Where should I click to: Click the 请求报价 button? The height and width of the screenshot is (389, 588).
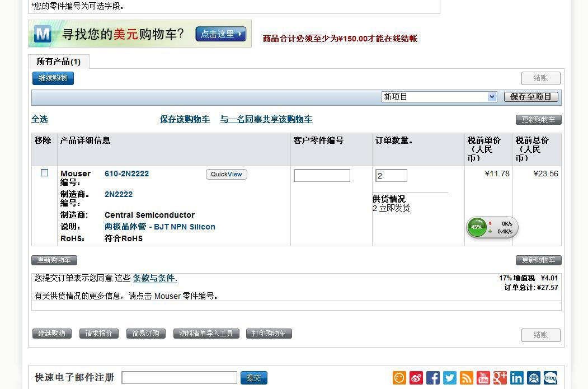tap(99, 334)
